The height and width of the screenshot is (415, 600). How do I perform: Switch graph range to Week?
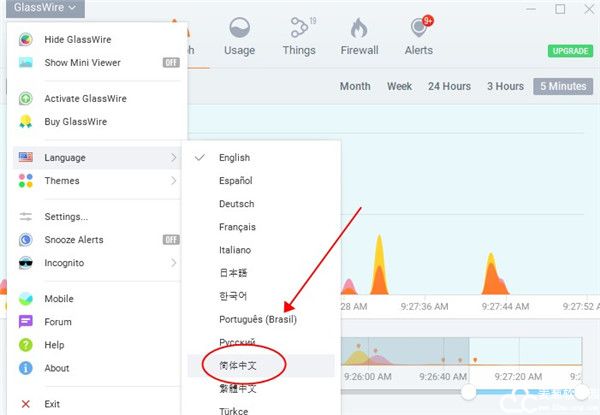point(399,86)
